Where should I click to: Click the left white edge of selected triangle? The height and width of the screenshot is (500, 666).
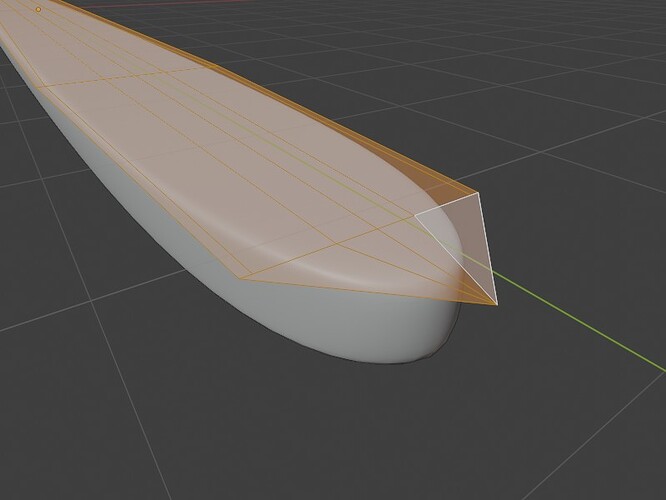(x=456, y=260)
